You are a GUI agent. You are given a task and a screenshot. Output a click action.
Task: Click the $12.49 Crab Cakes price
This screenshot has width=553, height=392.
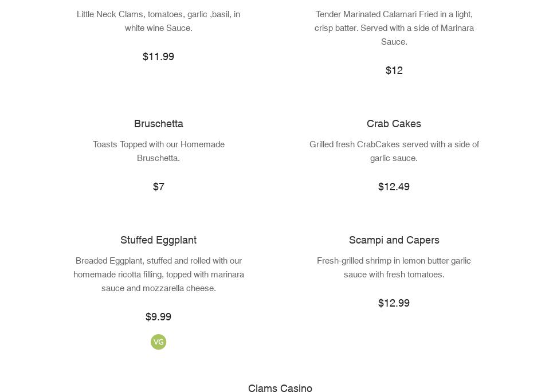point(394,187)
